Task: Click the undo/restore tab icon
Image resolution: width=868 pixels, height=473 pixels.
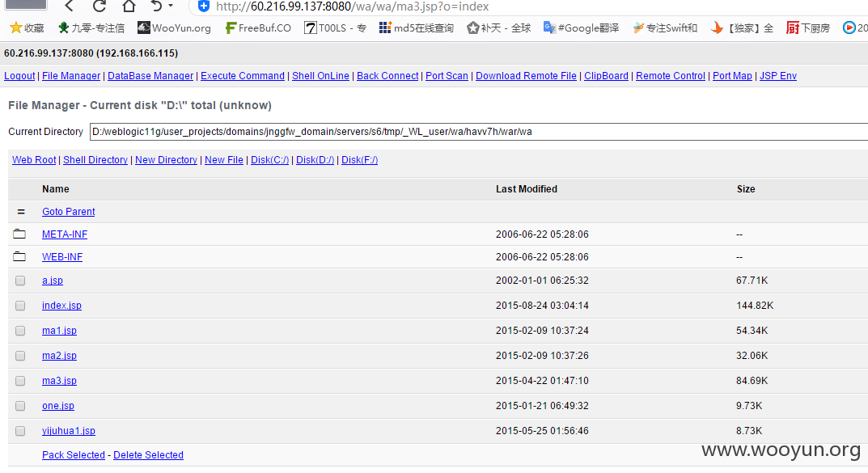Action: point(157,6)
